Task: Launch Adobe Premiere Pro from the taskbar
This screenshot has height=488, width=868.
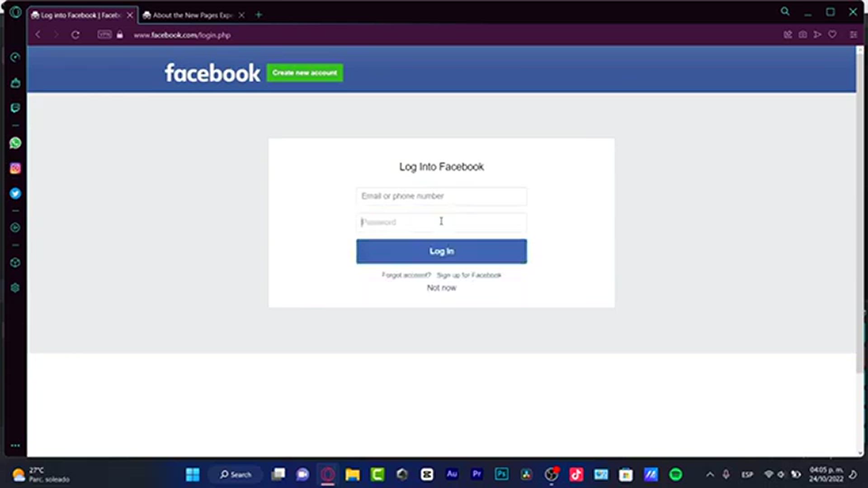Action: (477, 474)
